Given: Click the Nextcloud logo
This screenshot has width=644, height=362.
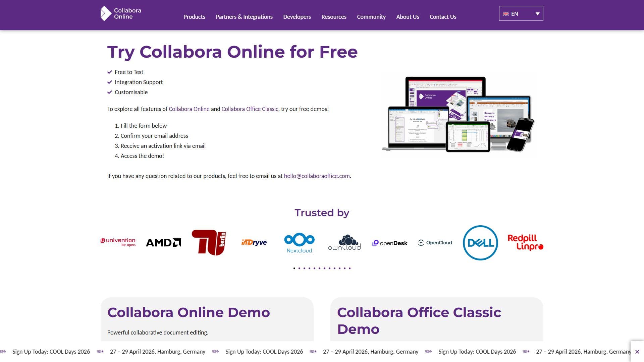Looking at the screenshot, I should [x=299, y=243].
